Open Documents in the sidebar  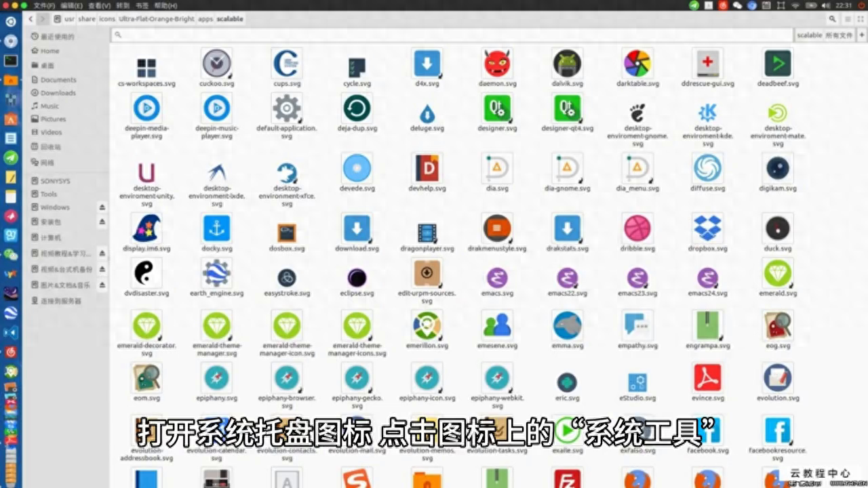(x=58, y=80)
